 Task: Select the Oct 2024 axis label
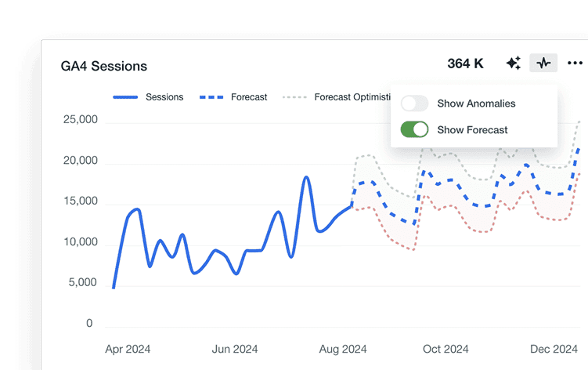[x=446, y=349]
